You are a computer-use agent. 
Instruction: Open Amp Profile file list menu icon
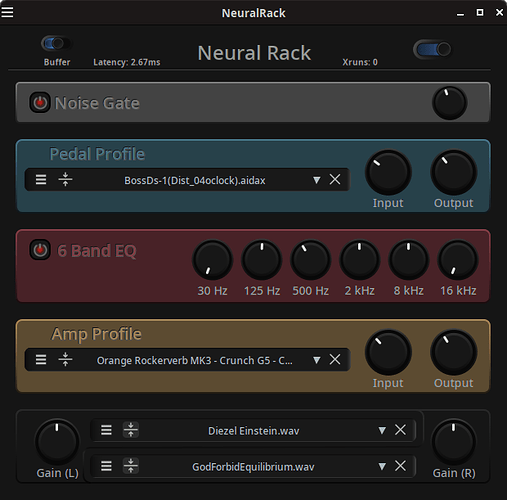[x=41, y=360]
